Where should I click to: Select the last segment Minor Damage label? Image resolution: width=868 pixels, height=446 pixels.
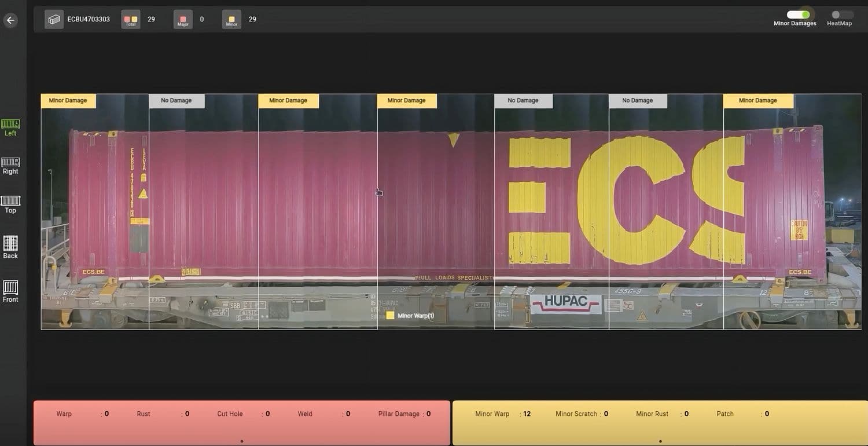[758, 101]
